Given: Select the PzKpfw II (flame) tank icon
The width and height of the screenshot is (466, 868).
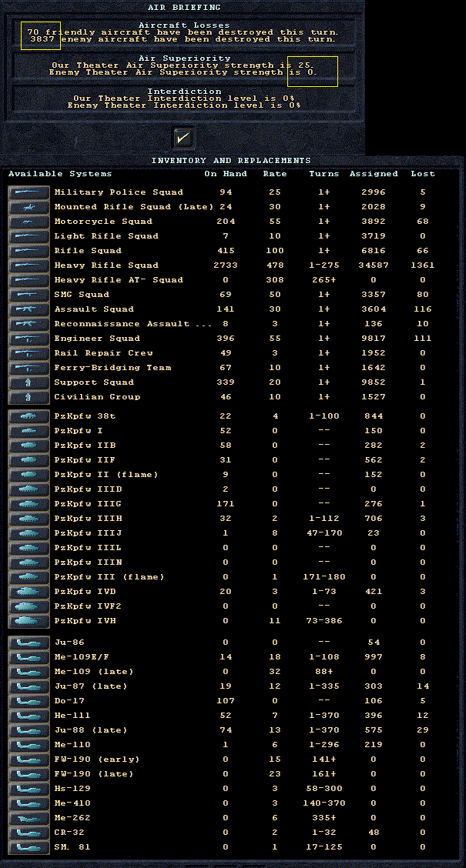Looking at the screenshot, I should pos(29,475).
